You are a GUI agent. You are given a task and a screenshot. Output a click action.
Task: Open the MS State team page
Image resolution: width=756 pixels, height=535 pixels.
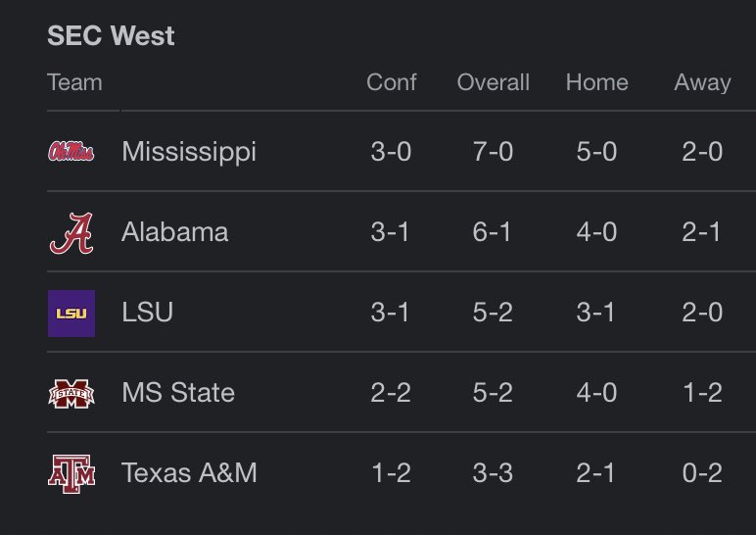coord(178,392)
